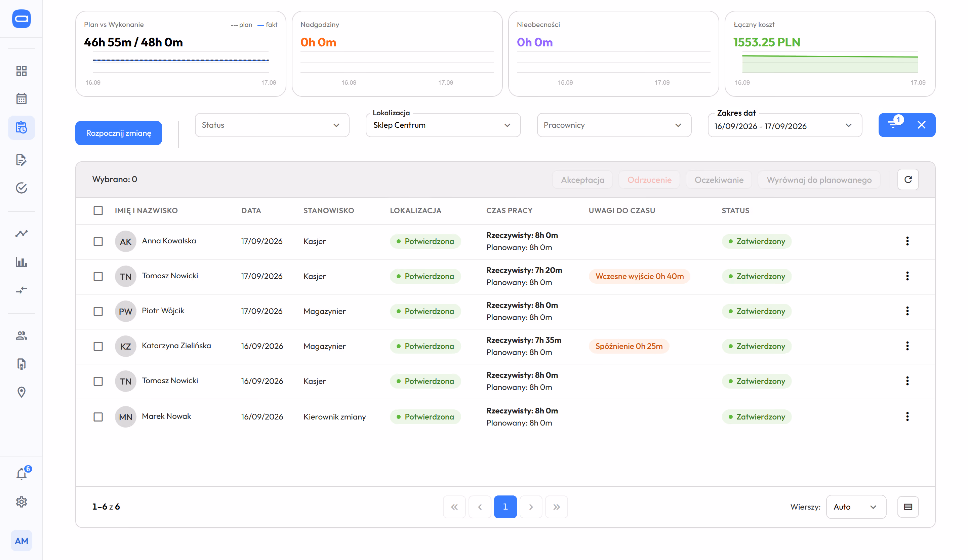The width and height of the screenshot is (968, 560).
Task: Open the Wierszy Auto rows dropdown
Action: [856, 507]
